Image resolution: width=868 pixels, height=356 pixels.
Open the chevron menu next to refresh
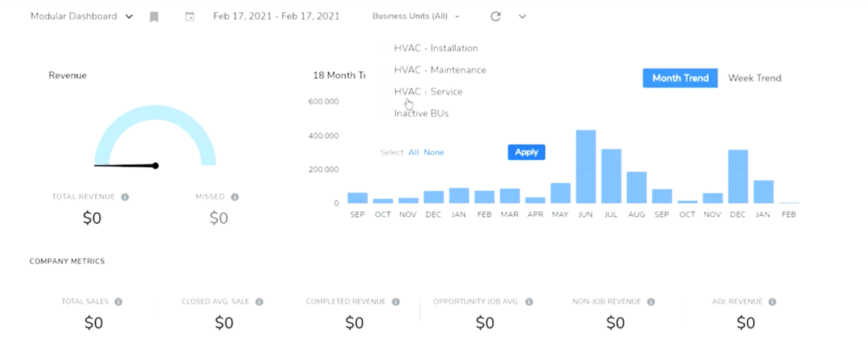522,17
